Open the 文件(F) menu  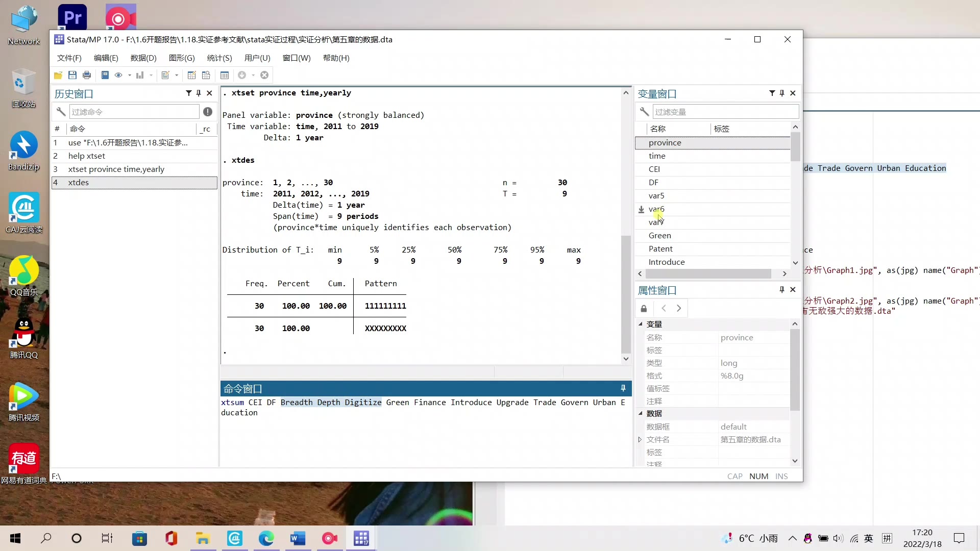69,58
